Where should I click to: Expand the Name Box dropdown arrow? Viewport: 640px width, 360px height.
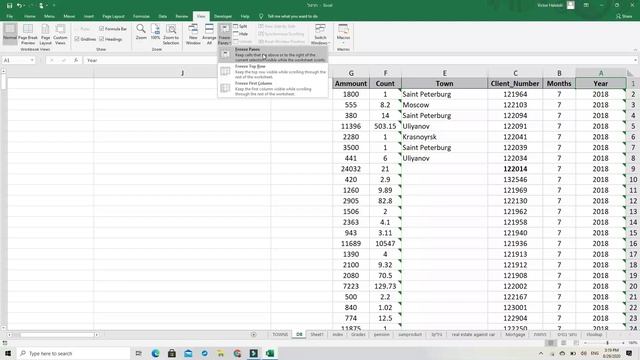coord(32,60)
